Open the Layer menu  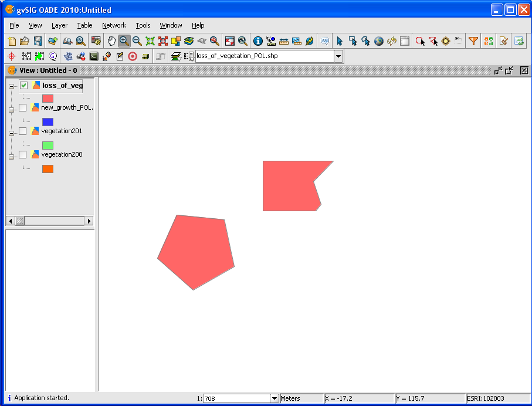(x=59, y=25)
